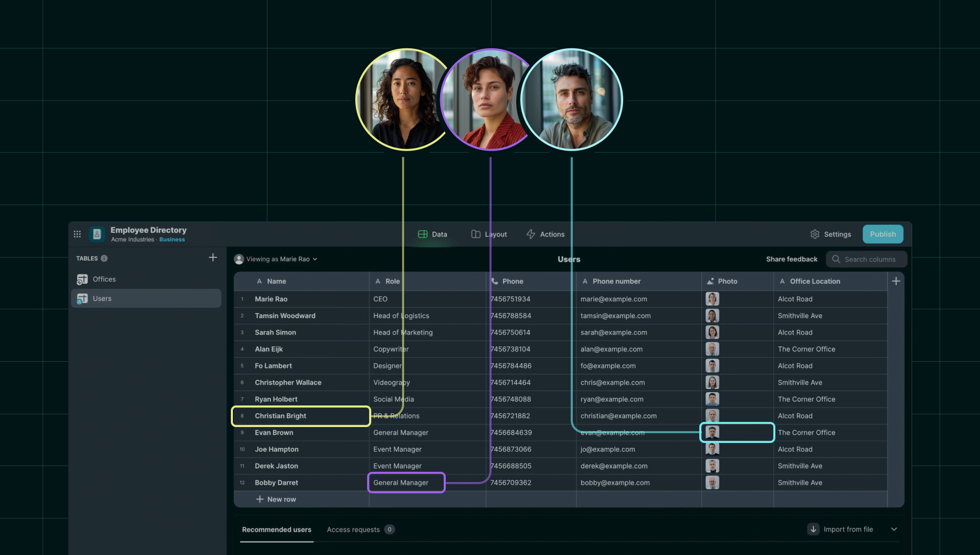Click the Offices table icon
The height and width of the screenshot is (555, 980).
82,279
